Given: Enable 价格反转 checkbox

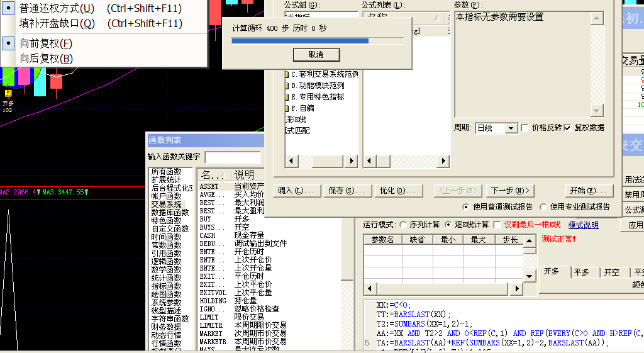Looking at the screenshot, I should tap(525, 128).
